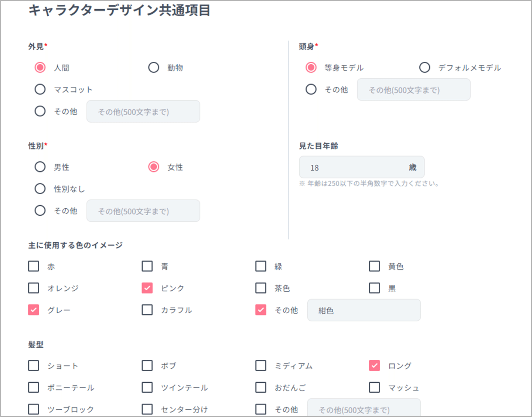Uncheck その他 in color section
The width and height of the screenshot is (532, 417).
(x=260, y=310)
